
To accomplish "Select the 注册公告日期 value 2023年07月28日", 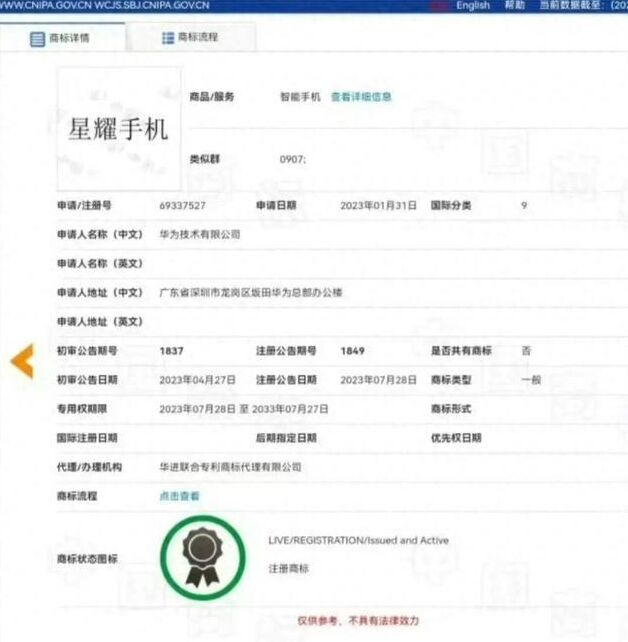I will (378, 380).
